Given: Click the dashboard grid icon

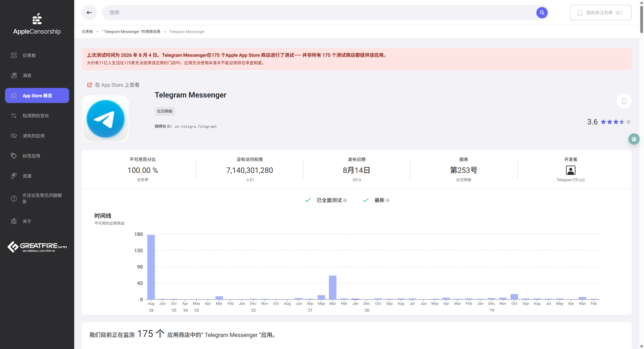Looking at the screenshot, I should pos(14,55).
